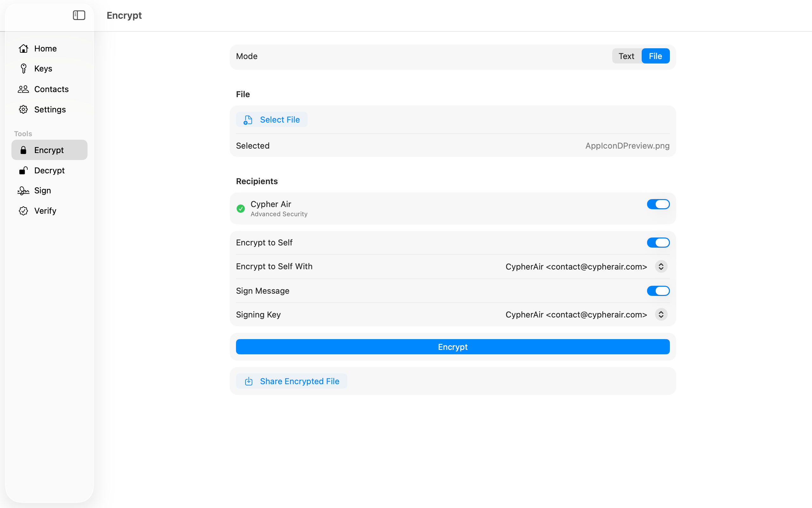The image size is (812, 508).
Task: Turn off the Sign Message switch
Action: point(658,291)
